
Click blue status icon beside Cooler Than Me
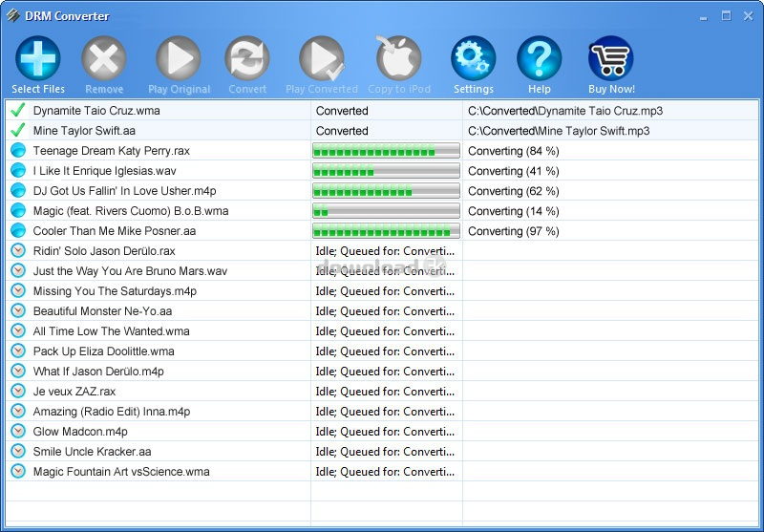tap(17, 231)
